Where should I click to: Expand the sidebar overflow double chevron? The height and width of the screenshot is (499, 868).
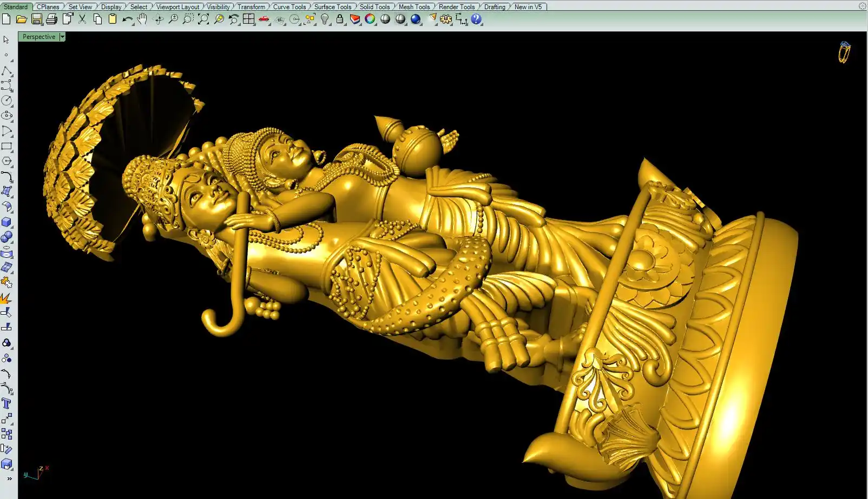click(9, 478)
